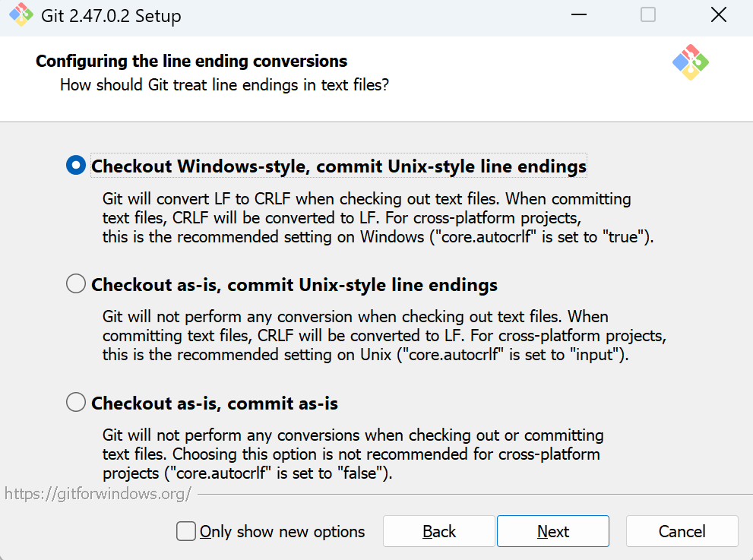Select the Checkout as-is, commit as-is radio button
This screenshot has width=753, height=560.
pyautogui.click(x=76, y=403)
